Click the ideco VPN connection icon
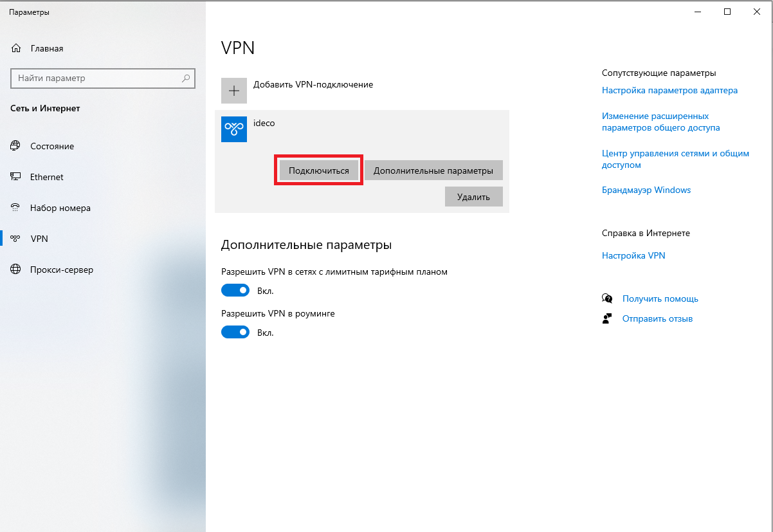This screenshot has width=773, height=532. [x=234, y=129]
